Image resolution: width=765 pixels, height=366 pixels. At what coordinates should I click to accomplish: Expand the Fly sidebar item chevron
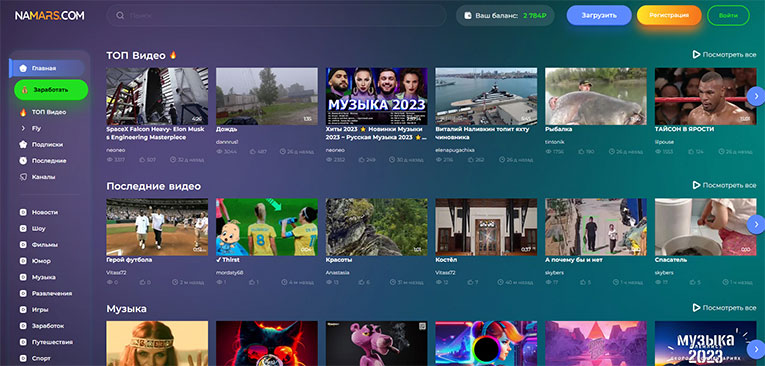23,128
